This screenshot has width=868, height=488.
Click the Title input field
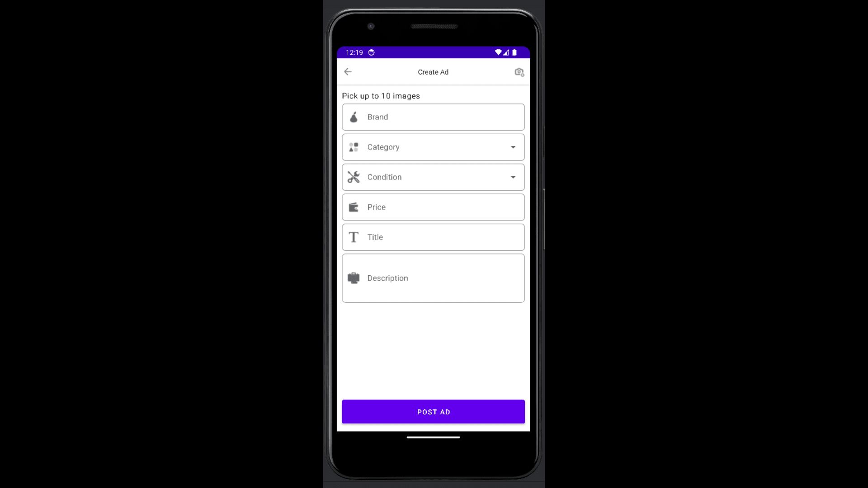pos(434,237)
